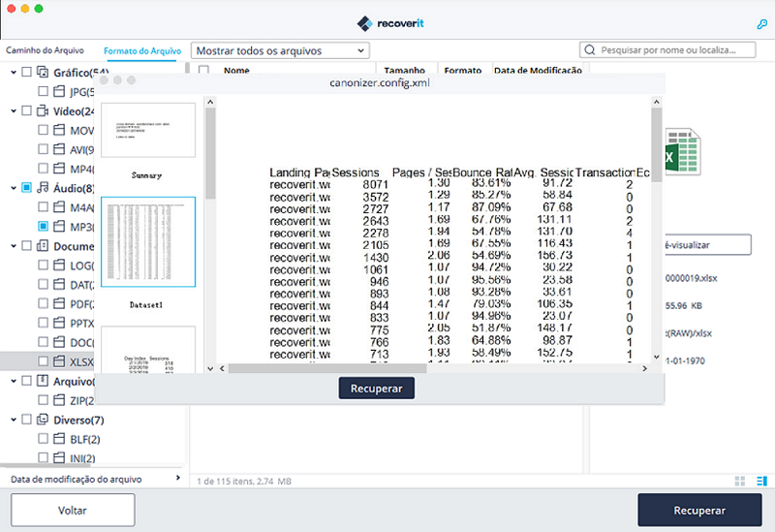Click the DAT folder icon
This screenshot has width=775, height=532.
[x=59, y=284]
